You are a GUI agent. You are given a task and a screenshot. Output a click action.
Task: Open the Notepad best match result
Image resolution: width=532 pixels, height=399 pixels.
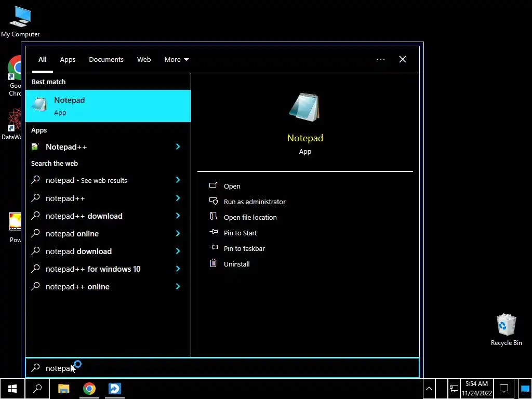click(108, 106)
